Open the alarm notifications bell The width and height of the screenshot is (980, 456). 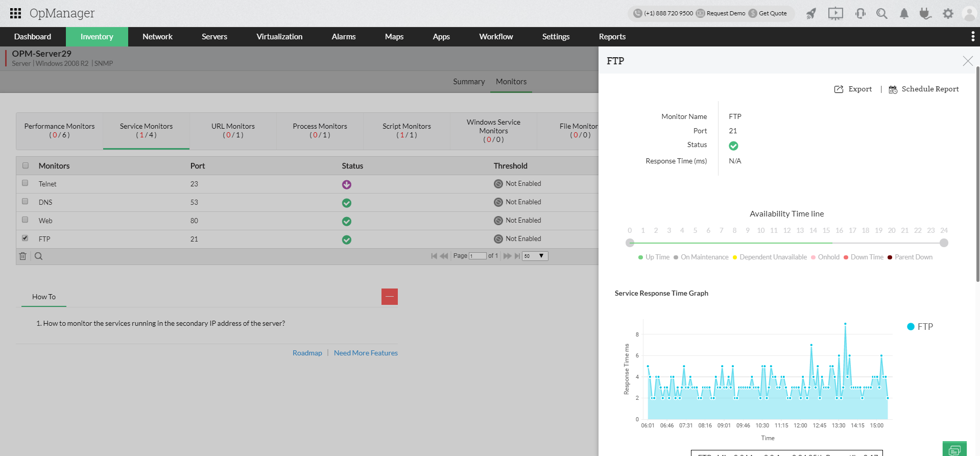click(904, 13)
